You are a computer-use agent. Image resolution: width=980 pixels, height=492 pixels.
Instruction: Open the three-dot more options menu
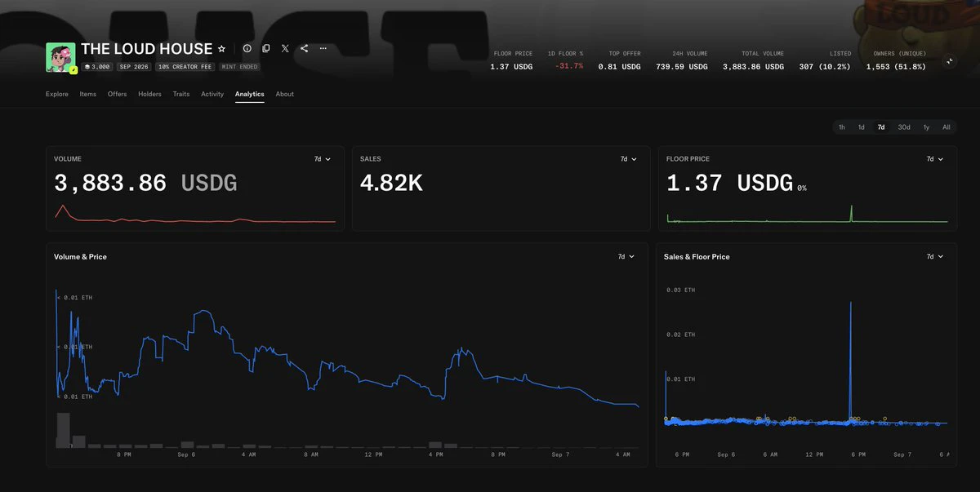coord(323,49)
